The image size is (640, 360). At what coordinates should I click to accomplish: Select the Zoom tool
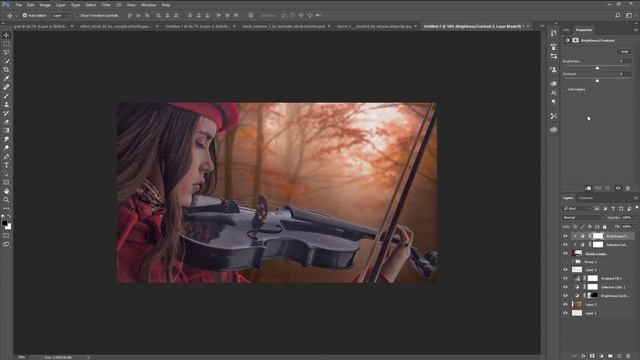coord(6,200)
